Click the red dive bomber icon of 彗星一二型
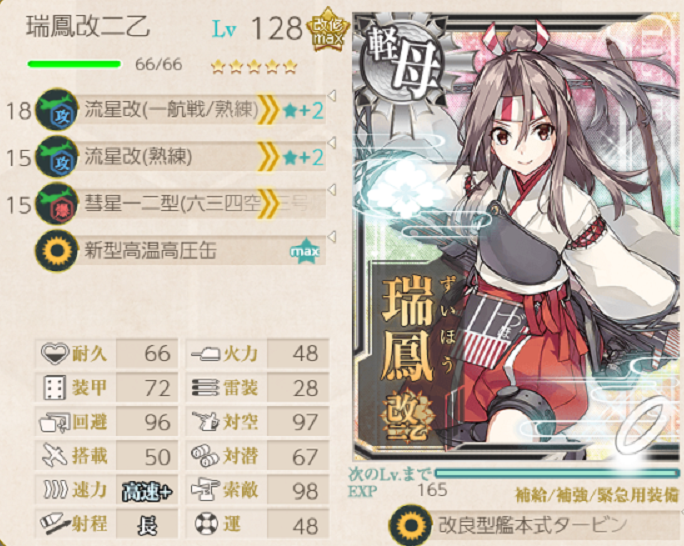 56,204
